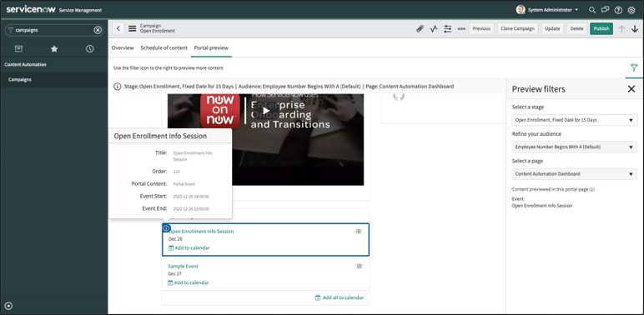This screenshot has width=644, height=315.
Task: Open the personalize form sliders icon
Action: [448, 28]
